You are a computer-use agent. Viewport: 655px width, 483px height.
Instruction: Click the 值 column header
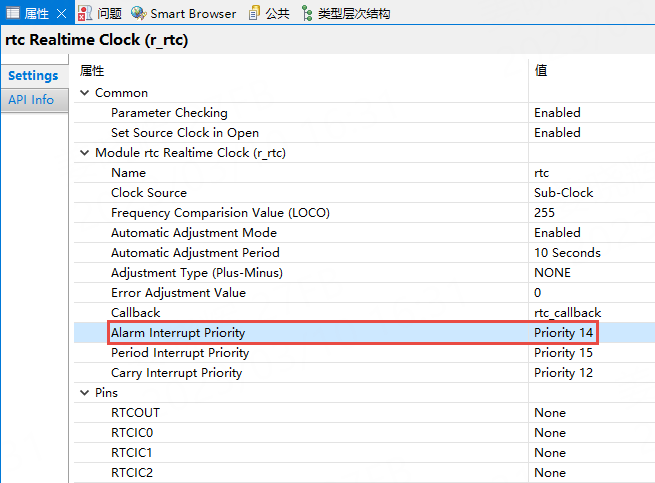pos(541,71)
